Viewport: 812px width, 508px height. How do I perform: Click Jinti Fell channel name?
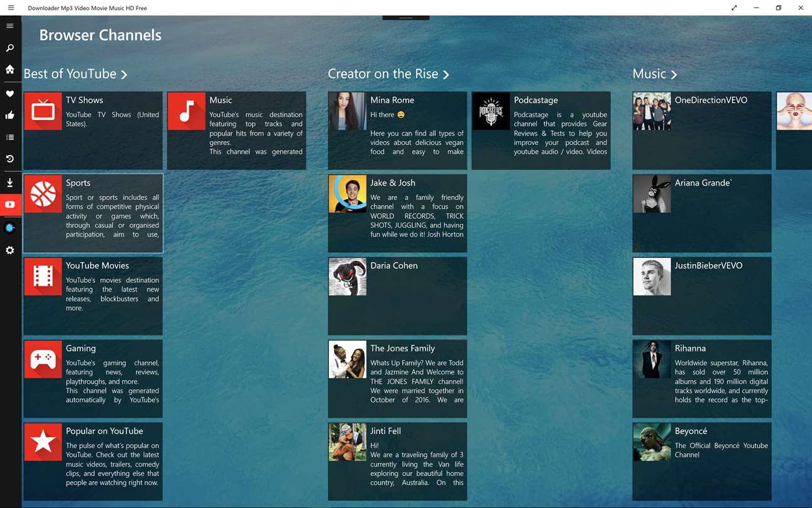tap(385, 431)
